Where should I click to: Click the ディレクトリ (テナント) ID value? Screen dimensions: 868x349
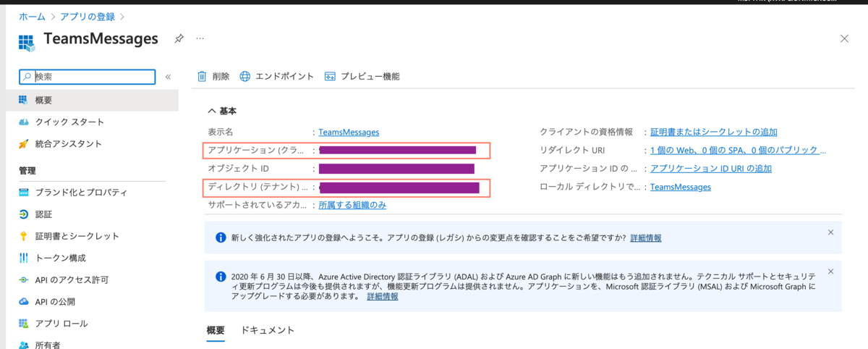(399, 188)
